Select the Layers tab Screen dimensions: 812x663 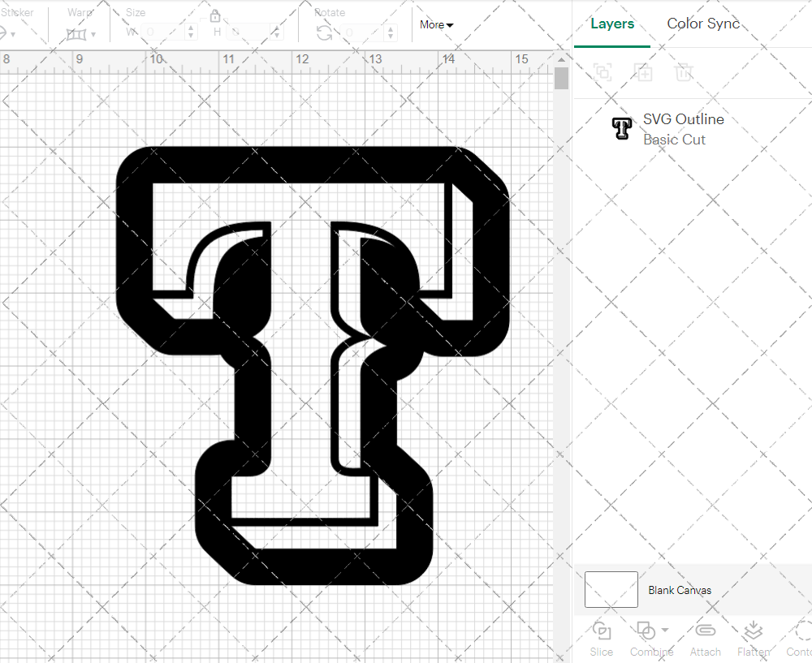pyautogui.click(x=612, y=24)
